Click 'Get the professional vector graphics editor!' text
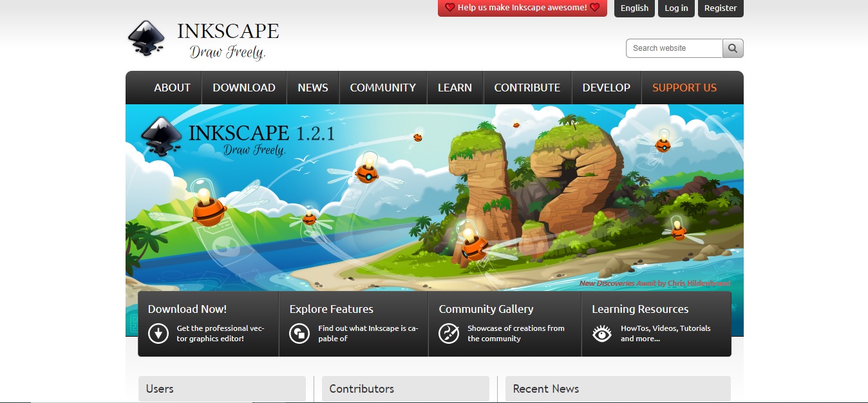The width and height of the screenshot is (868, 403). (220, 333)
